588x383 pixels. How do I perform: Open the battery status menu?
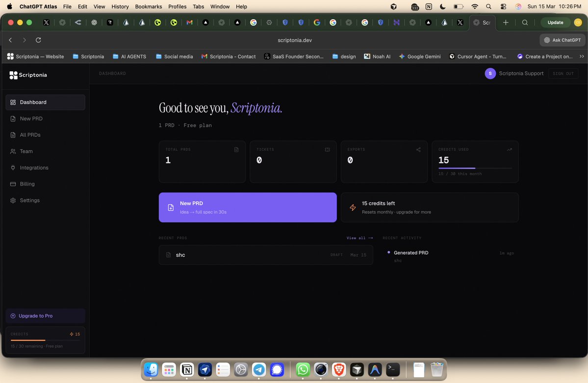458,6
